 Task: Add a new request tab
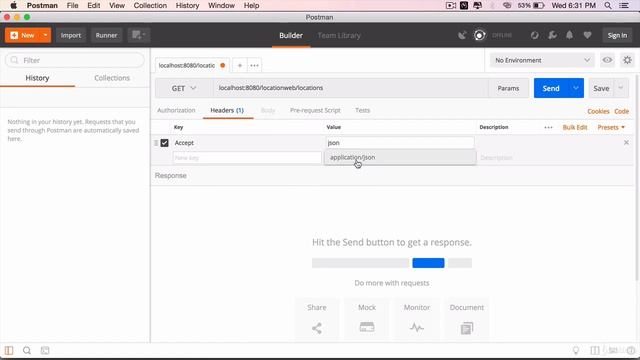coord(240,65)
